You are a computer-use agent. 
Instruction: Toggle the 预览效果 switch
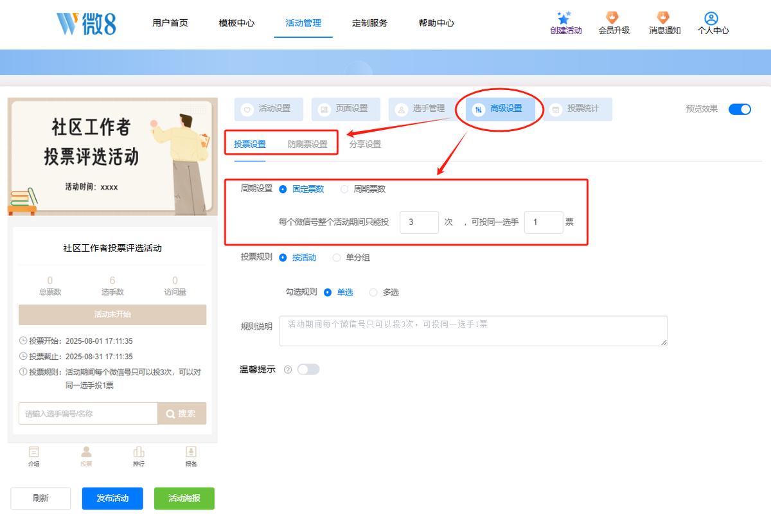tap(740, 109)
